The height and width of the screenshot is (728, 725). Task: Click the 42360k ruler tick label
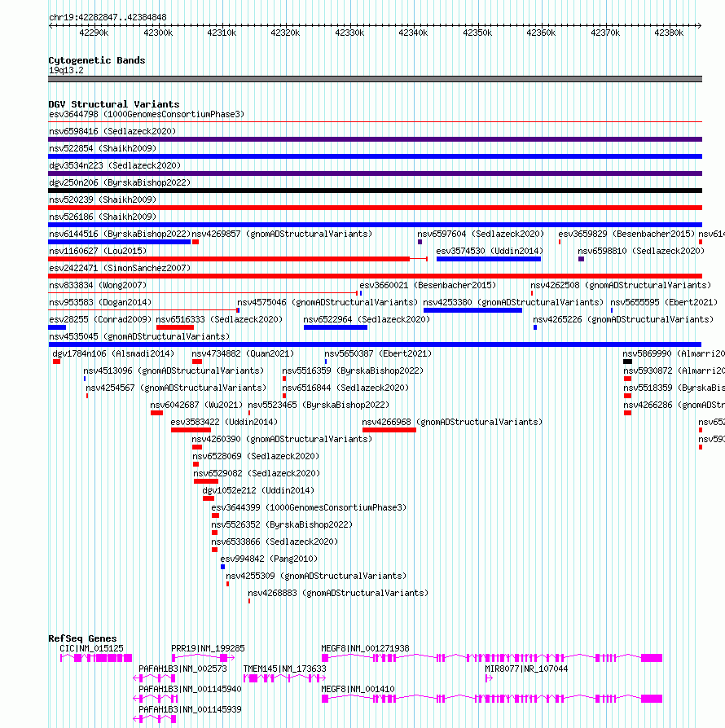click(541, 33)
